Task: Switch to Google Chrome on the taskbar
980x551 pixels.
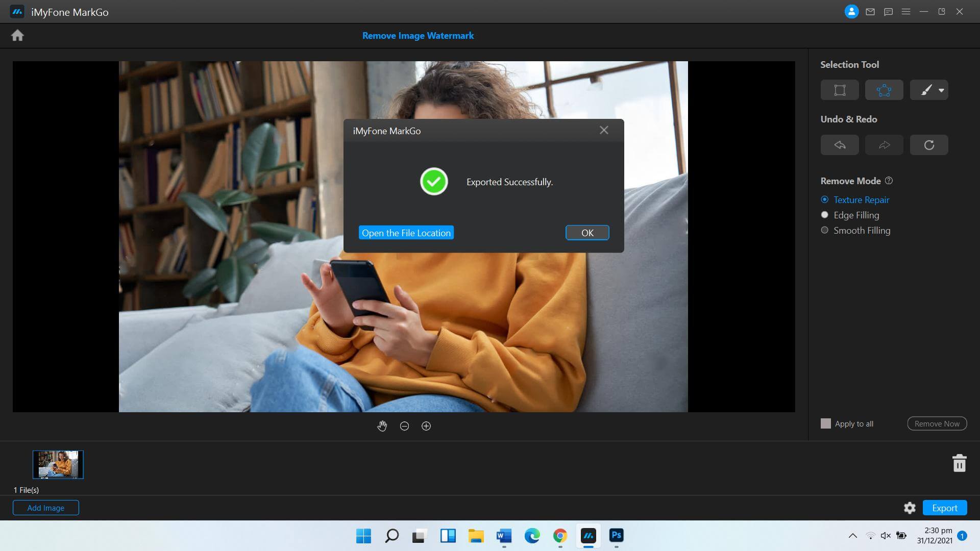Action: pos(560,536)
